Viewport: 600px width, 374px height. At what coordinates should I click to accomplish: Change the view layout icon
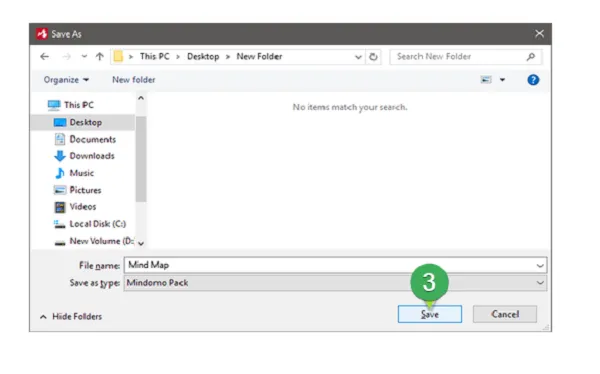[486, 80]
